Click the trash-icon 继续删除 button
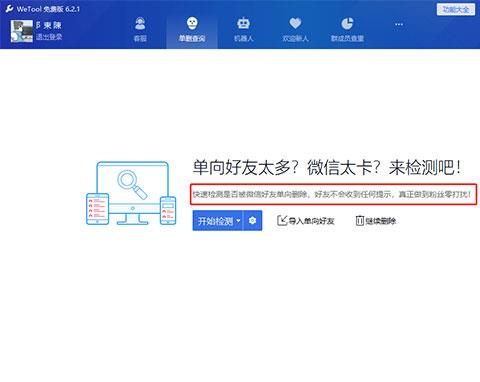This screenshot has width=480, height=382. pos(376,221)
